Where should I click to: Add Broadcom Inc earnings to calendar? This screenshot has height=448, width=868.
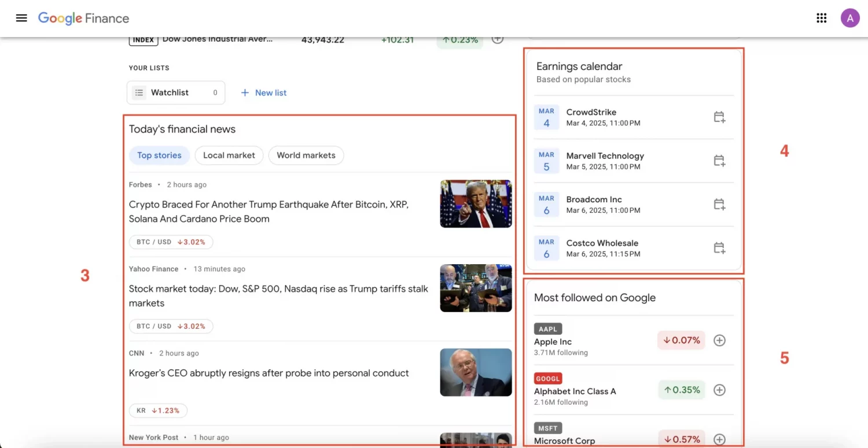point(719,204)
